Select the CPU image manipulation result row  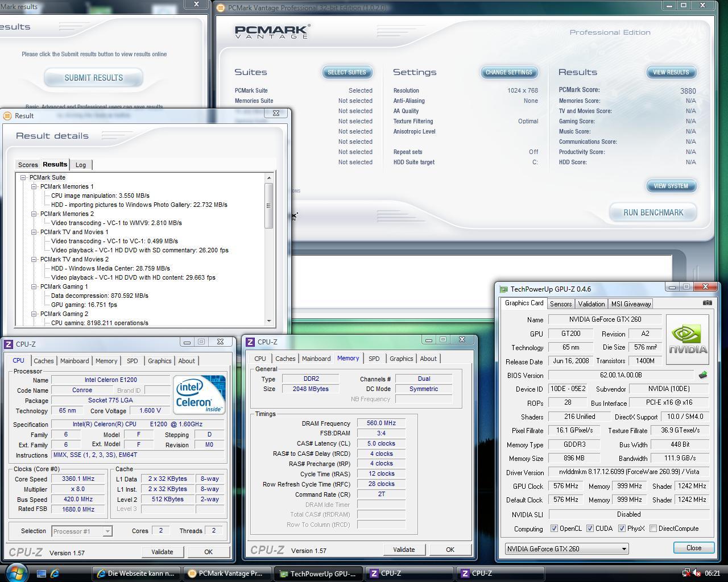(x=100, y=196)
